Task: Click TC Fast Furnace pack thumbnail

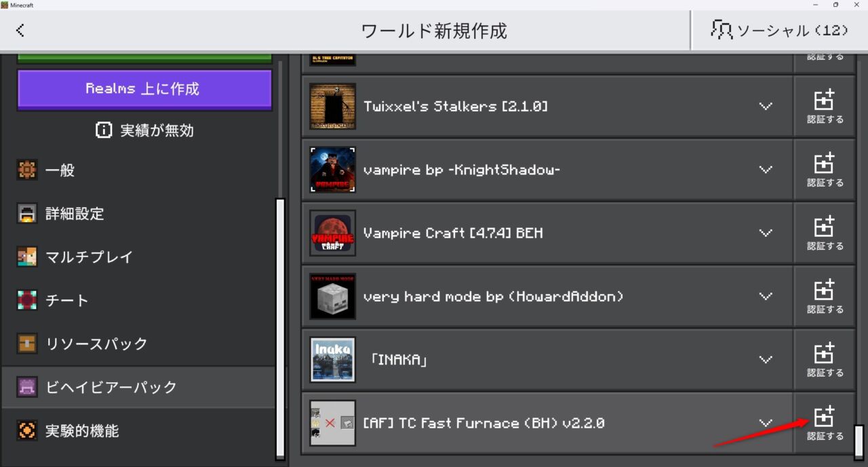Action: 332,423
